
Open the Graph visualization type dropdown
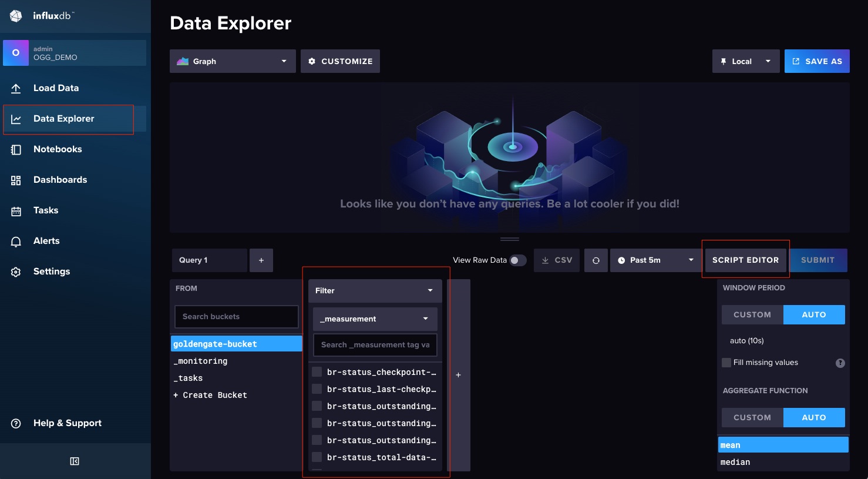pos(233,61)
